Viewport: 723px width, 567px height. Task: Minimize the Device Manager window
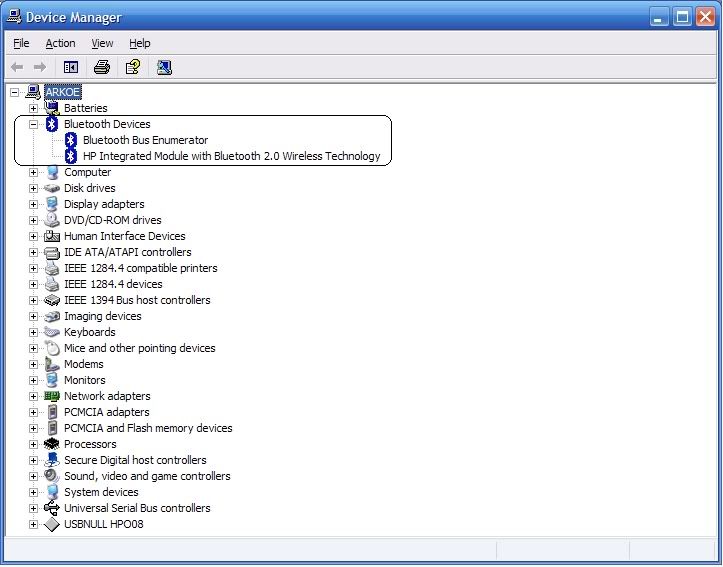tap(659, 18)
